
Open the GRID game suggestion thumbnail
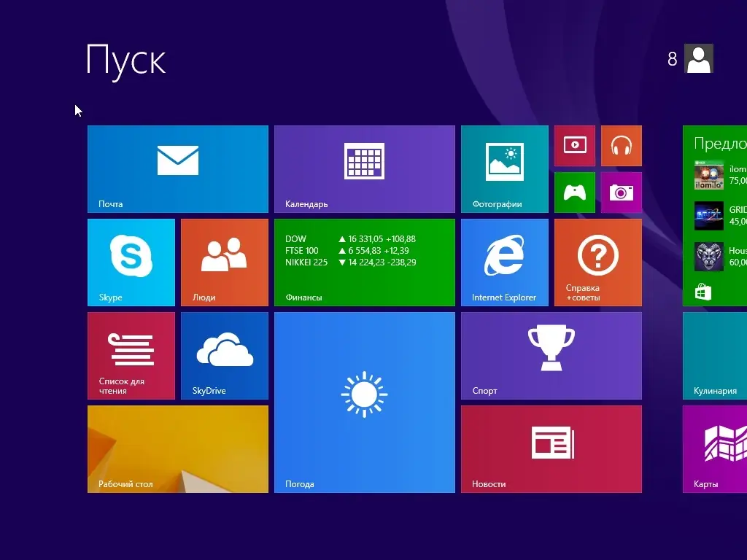(x=708, y=216)
